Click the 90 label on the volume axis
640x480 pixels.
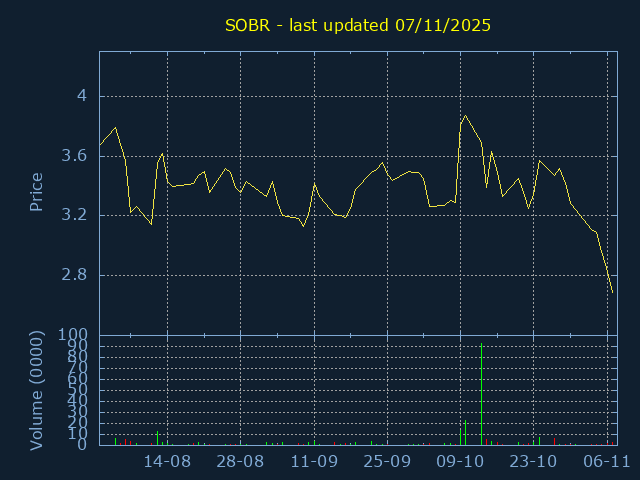pyautogui.click(x=78, y=346)
